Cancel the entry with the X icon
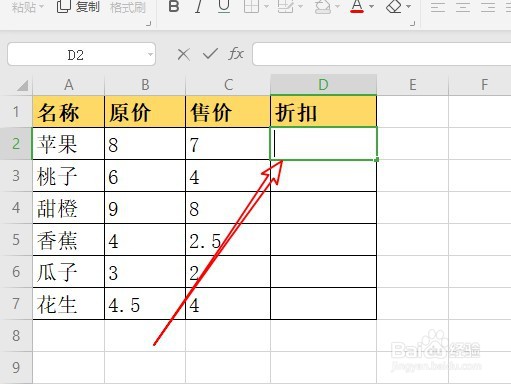 click(x=184, y=54)
